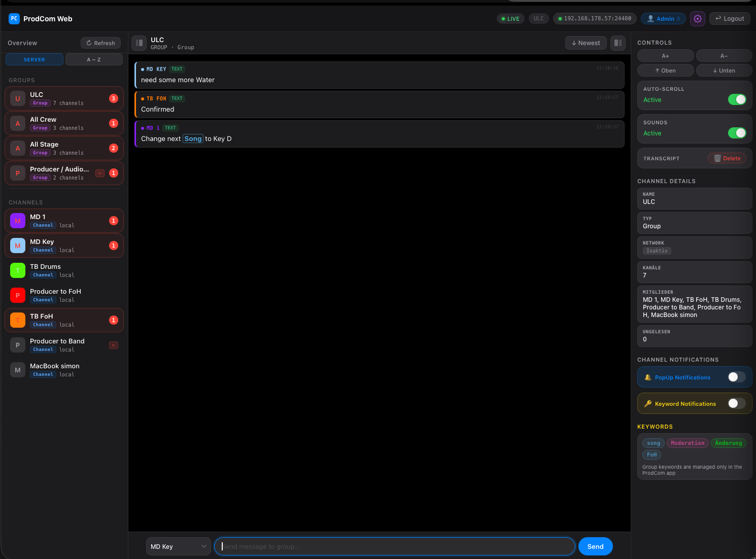756x559 pixels.
Task: Click the light-blue MD Key channel avatar
Action: pos(18,246)
